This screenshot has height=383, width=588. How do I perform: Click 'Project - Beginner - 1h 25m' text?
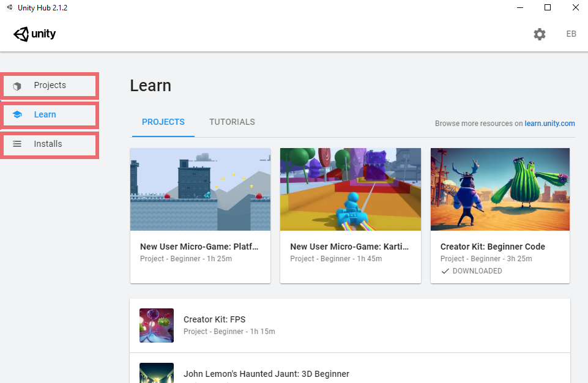tap(186, 258)
